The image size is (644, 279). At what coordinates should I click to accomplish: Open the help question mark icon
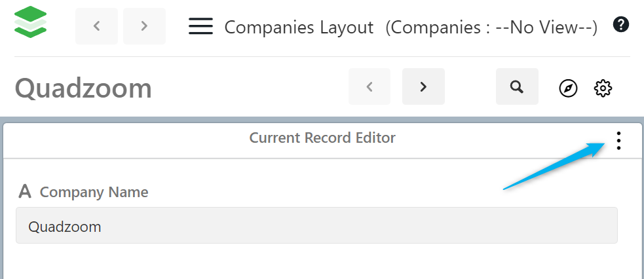pos(620,25)
